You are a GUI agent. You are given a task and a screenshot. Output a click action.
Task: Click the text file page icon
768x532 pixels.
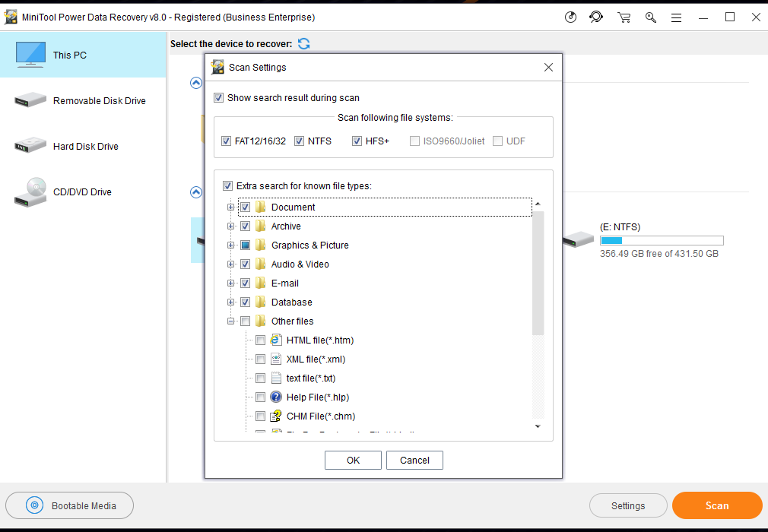276,378
